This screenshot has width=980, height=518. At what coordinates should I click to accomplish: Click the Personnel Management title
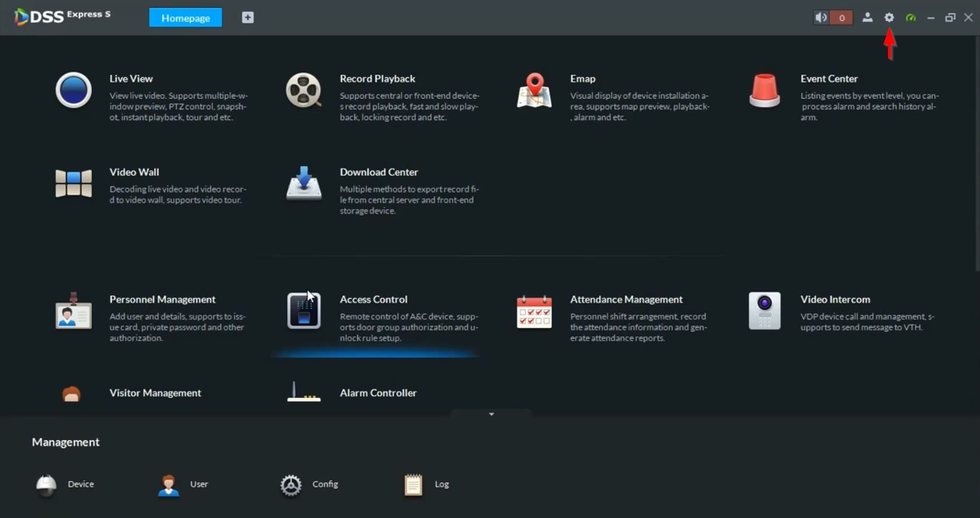162,299
